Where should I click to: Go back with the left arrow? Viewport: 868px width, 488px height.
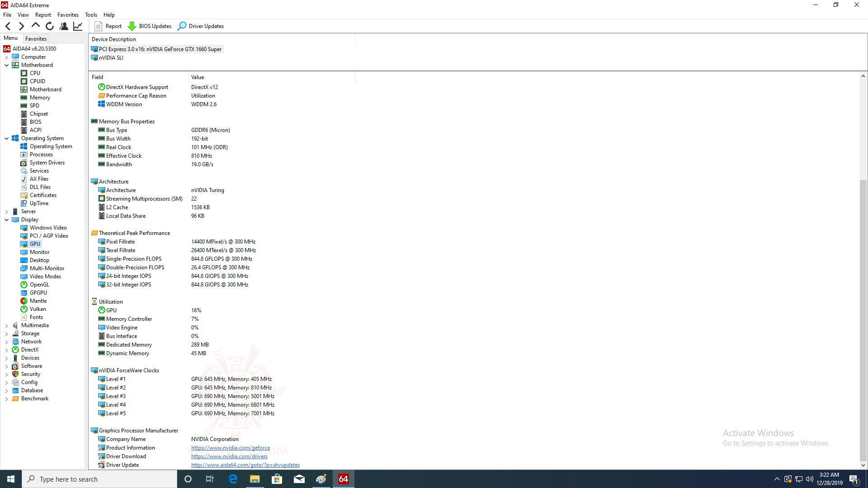[8, 26]
